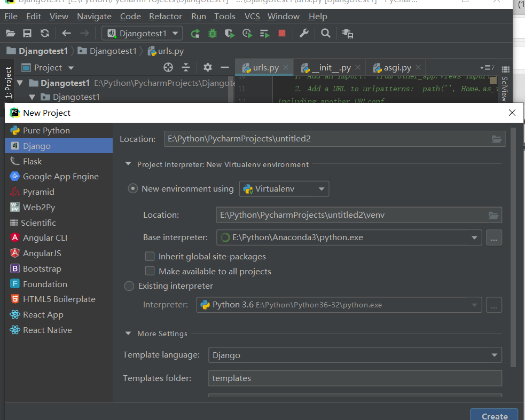
Task: Run Djangotest1 with green run icon
Action: point(195,34)
